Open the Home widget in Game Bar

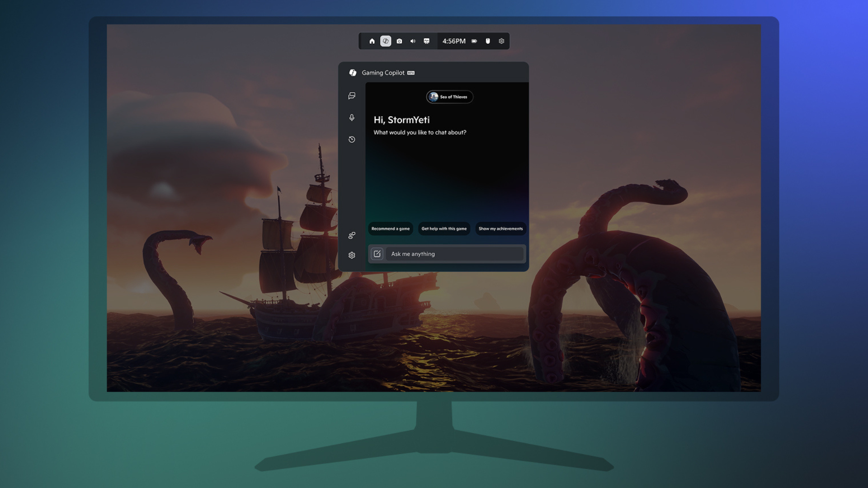pyautogui.click(x=372, y=41)
